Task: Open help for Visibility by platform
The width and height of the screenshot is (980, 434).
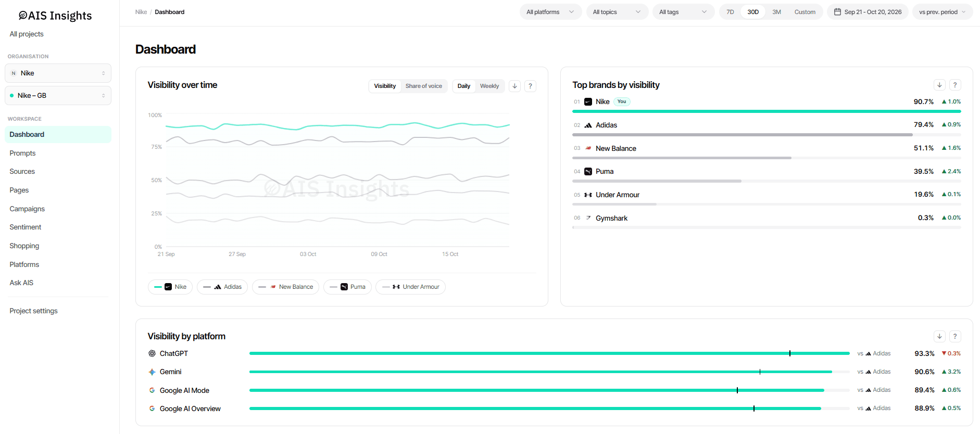Action: pyautogui.click(x=955, y=336)
